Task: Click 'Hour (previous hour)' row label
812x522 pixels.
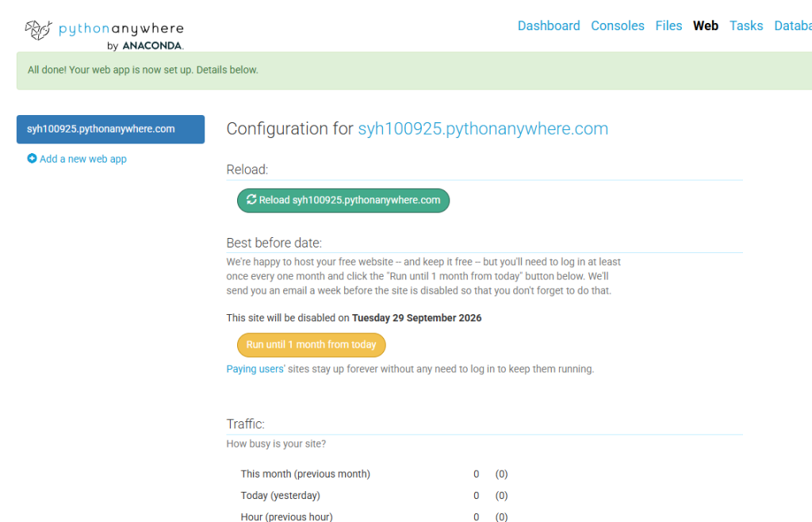Action: (286, 516)
